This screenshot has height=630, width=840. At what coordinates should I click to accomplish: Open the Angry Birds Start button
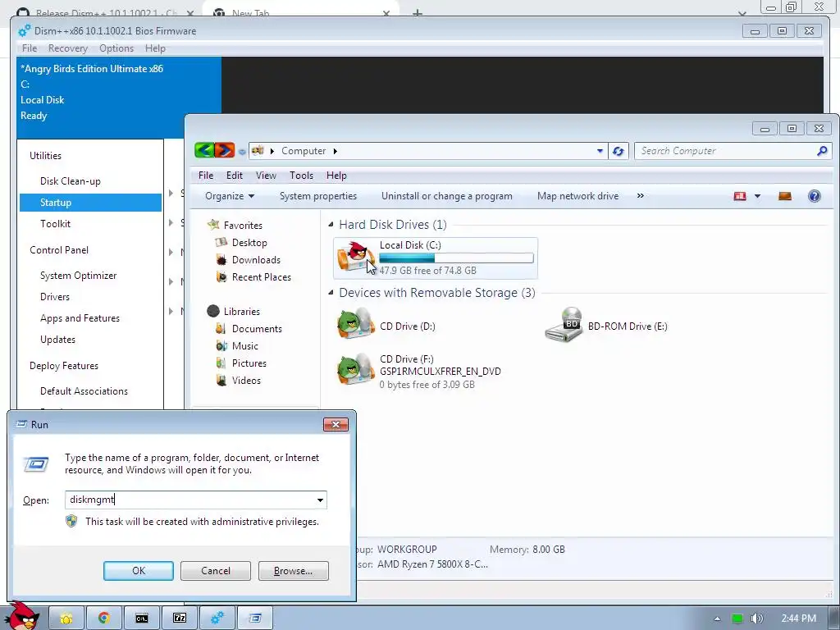pyautogui.click(x=22, y=616)
